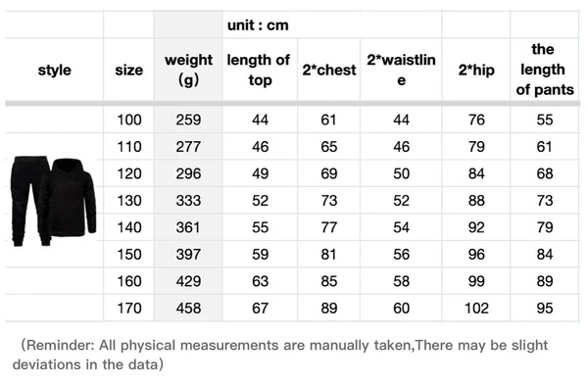The height and width of the screenshot is (384, 588).
Task: Click the 2*waistline column header
Action: pos(401,70)
